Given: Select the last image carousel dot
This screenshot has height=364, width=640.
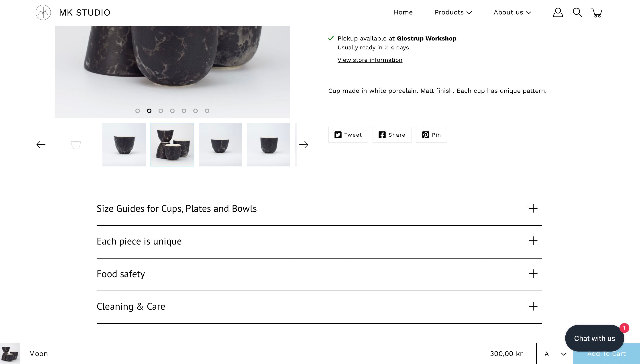Looking at the screenshot, I should tap(207, 111).
